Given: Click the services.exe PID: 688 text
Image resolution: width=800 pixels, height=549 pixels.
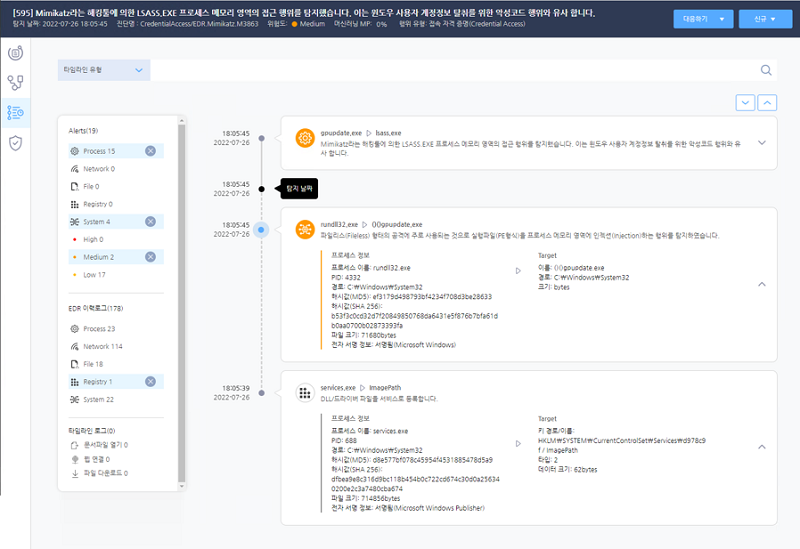Looking at the screenshot, I should (344, 440).
